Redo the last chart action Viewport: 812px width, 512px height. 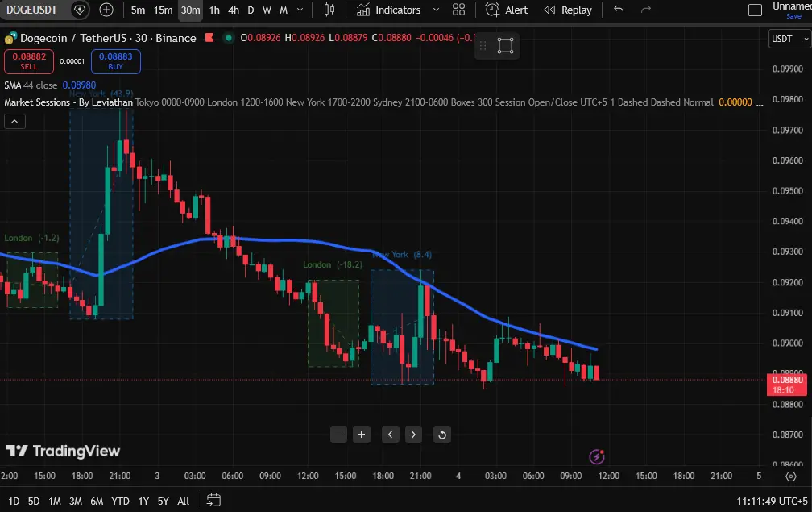pos(646,10)
